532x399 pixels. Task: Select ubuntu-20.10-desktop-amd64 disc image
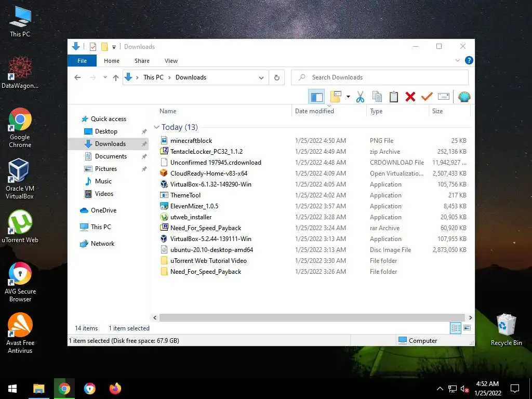click(211, 250)
